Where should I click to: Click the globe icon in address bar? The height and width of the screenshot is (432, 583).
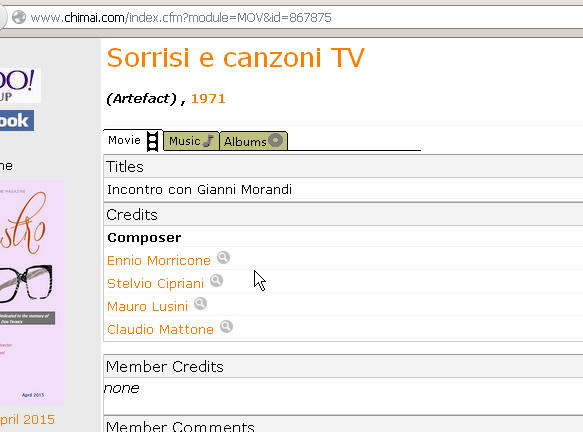click(19, 17)
